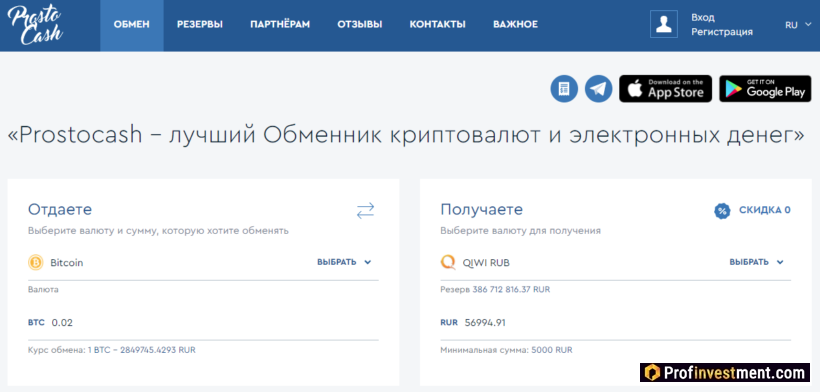Expand ВЫБРАТЬ dropdown for Bitcoin
Viewport: 820px width, 392px height.
click(x=344, y=262)
